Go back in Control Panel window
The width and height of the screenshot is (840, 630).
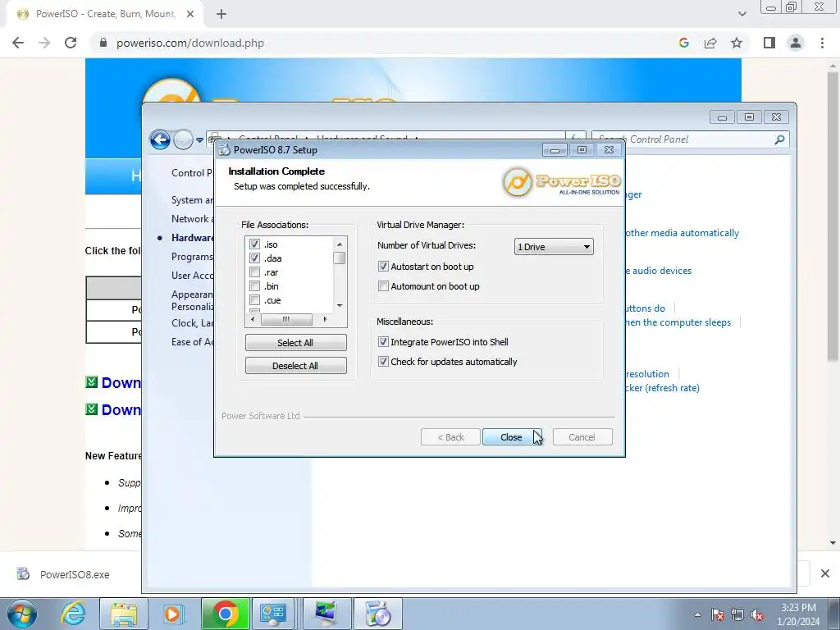(160, 139)
